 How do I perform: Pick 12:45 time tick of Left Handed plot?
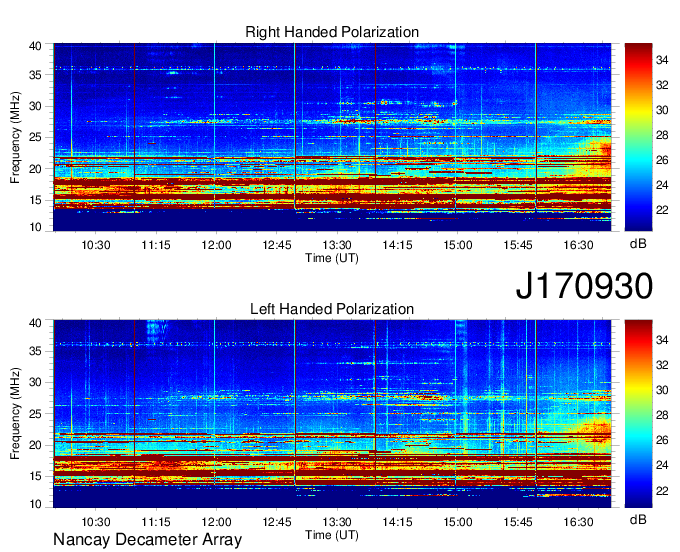click(277, 522)
